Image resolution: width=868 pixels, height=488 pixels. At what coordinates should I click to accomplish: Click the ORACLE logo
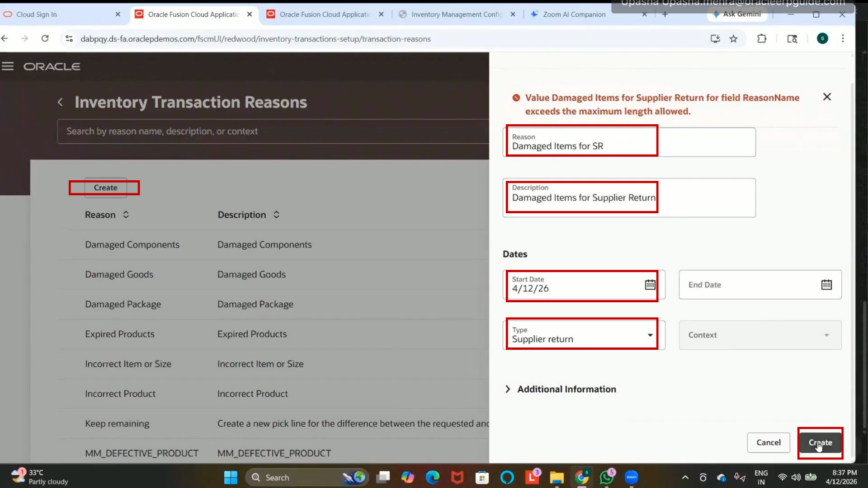click(x=52, y=66)
